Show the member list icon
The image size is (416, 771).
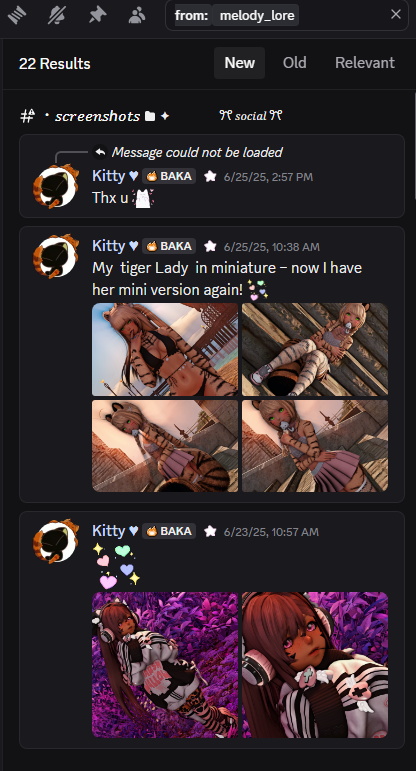click(x=137, y=15)
